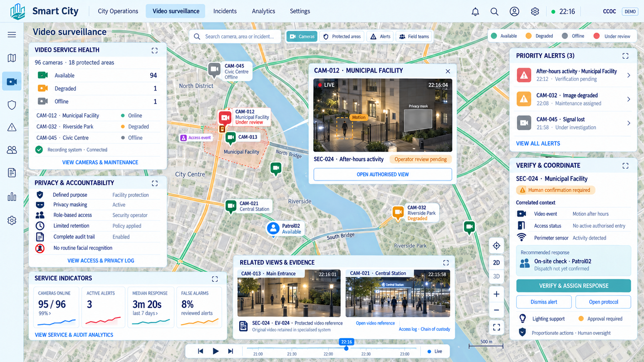Open After-hours activity alert chevron
Viewport: 644px width, 362px height.
(629, 75)
